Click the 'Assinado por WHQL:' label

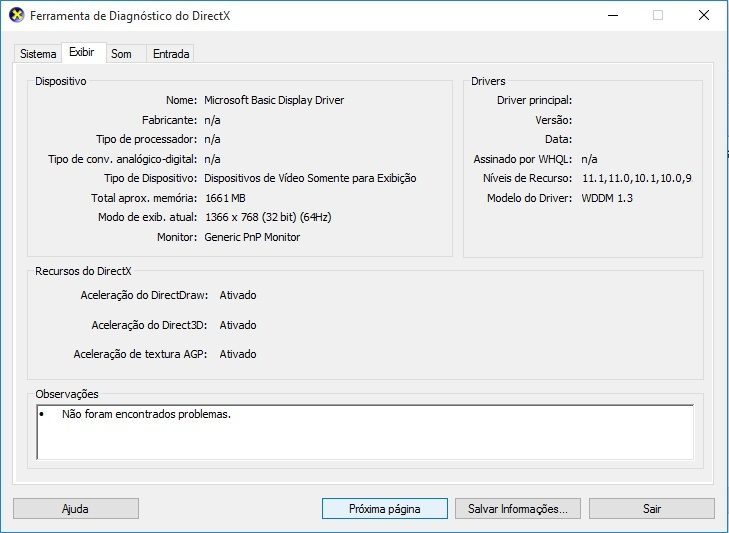[523, 159]
